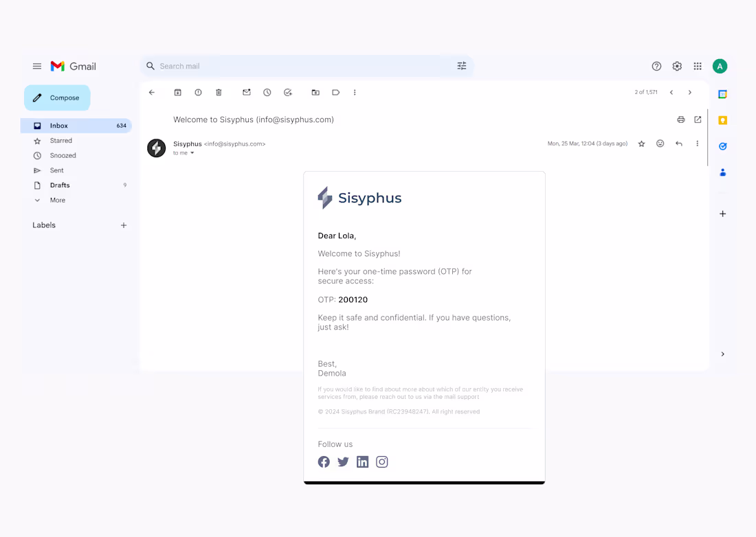Collapse the main menu with hamburger icon
The height and width of the screenshot is (537, 756).
pyautogui.click(x=37, y=66)
